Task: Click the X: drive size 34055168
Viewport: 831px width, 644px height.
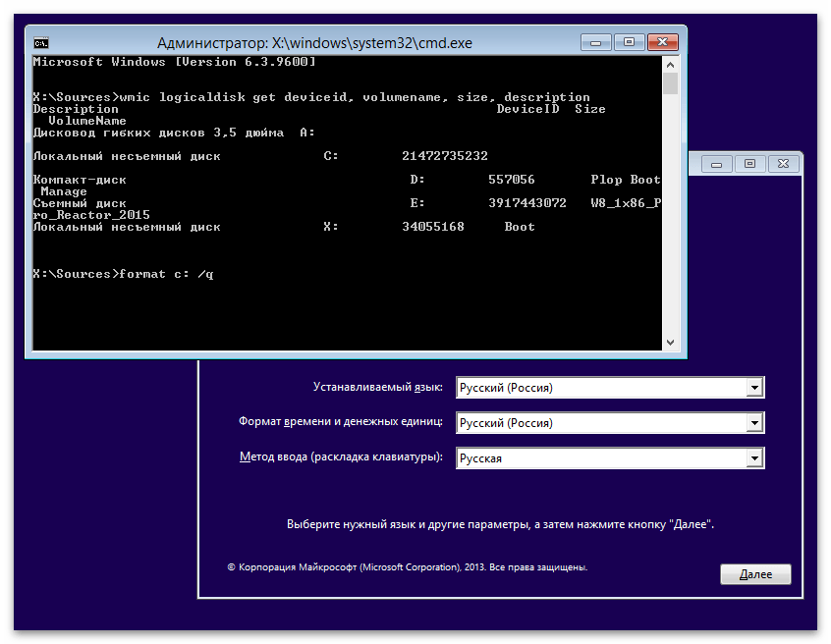Action: coord(433,227)
